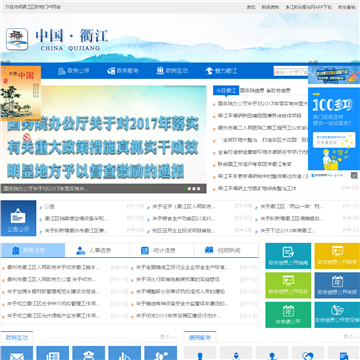Open the yellow 政府信息公开制度 tile
Viewport: 360px width, 360px height.
(337, 256)
